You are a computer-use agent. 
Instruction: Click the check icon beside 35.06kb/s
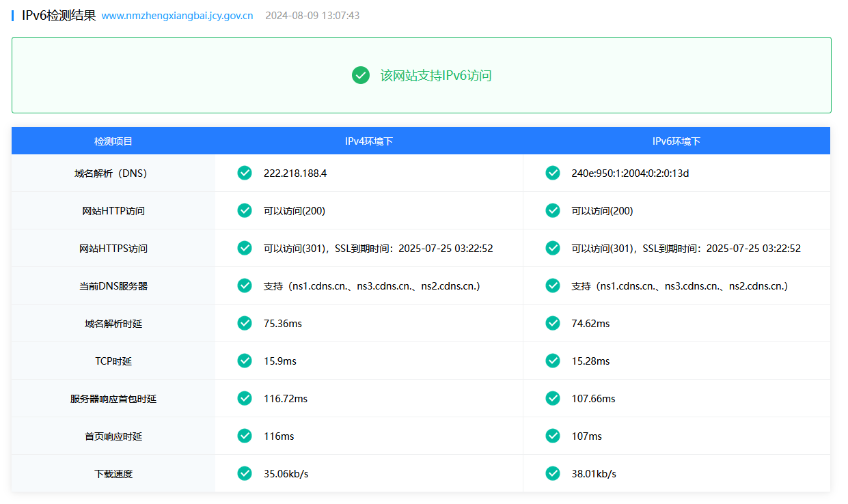coord(245,473)
